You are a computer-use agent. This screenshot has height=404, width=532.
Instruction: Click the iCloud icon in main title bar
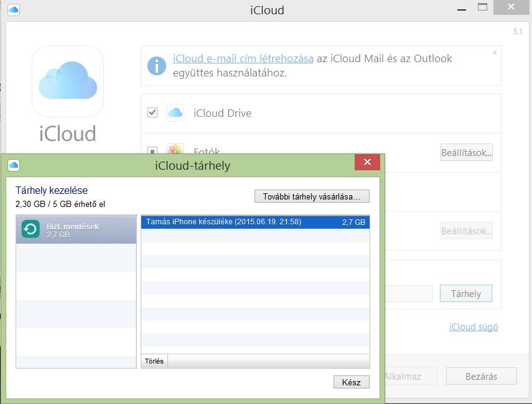pyautogui.click(x=14, y=9)
